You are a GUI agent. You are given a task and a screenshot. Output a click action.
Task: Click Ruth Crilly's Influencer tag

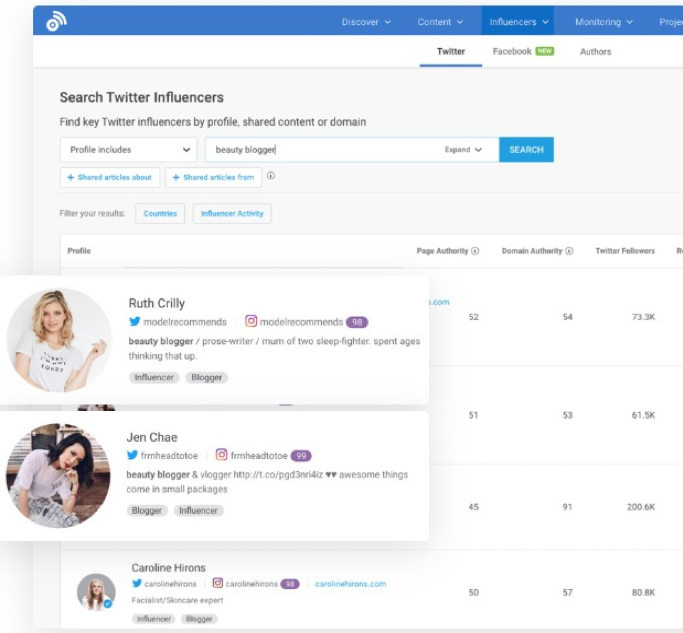pyautogui.click(x=154, y=377)
